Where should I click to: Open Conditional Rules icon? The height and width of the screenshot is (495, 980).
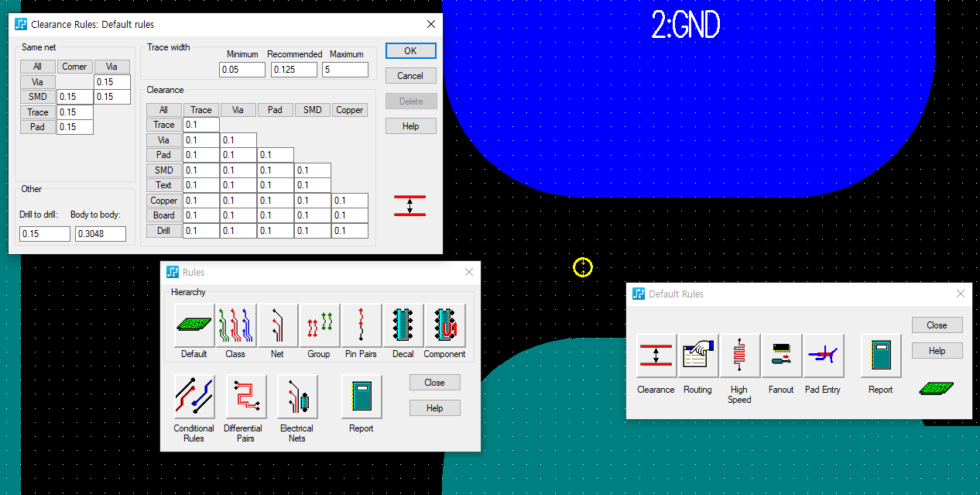pyautogui.click(x=194, y=397)
